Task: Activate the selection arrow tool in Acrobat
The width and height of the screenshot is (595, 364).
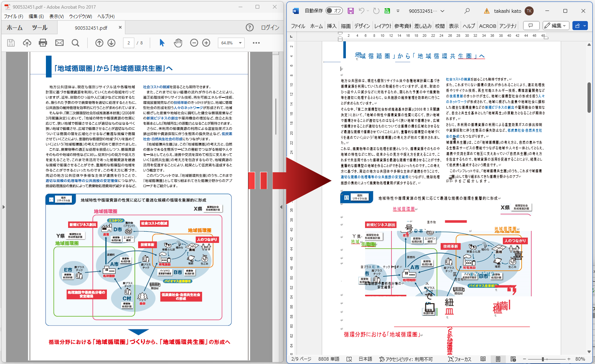Action: (162, 43)
